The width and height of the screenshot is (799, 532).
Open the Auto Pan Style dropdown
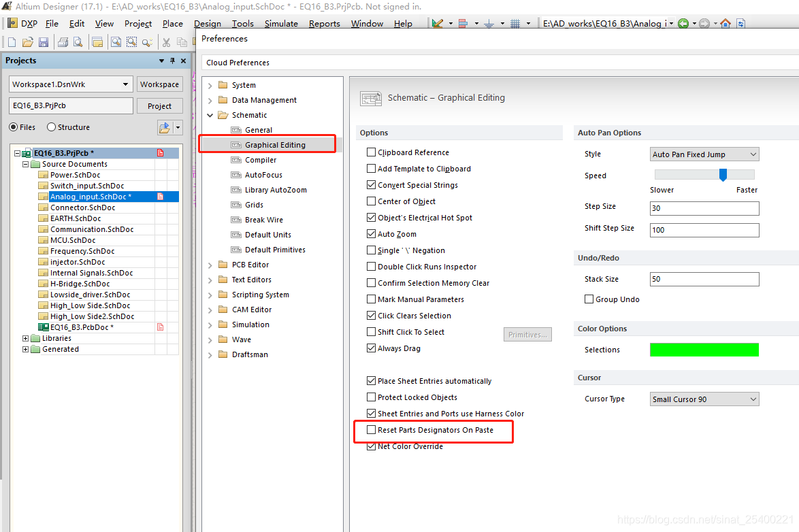coord(704,154)
